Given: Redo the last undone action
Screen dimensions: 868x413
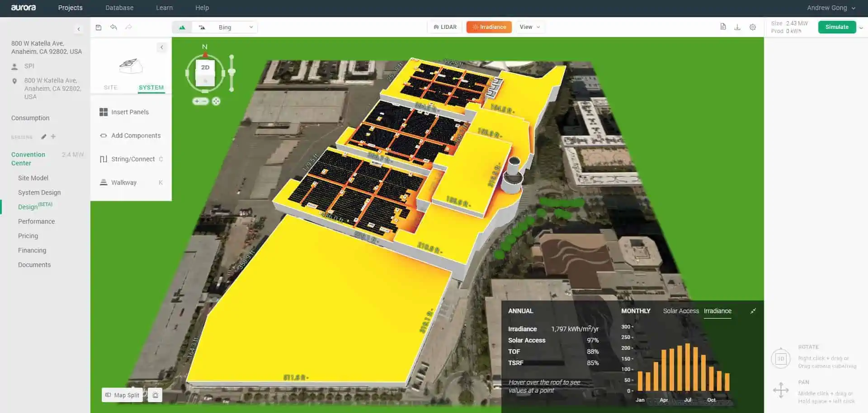Looking at the screenshot, I should click(x=129, y=27).
